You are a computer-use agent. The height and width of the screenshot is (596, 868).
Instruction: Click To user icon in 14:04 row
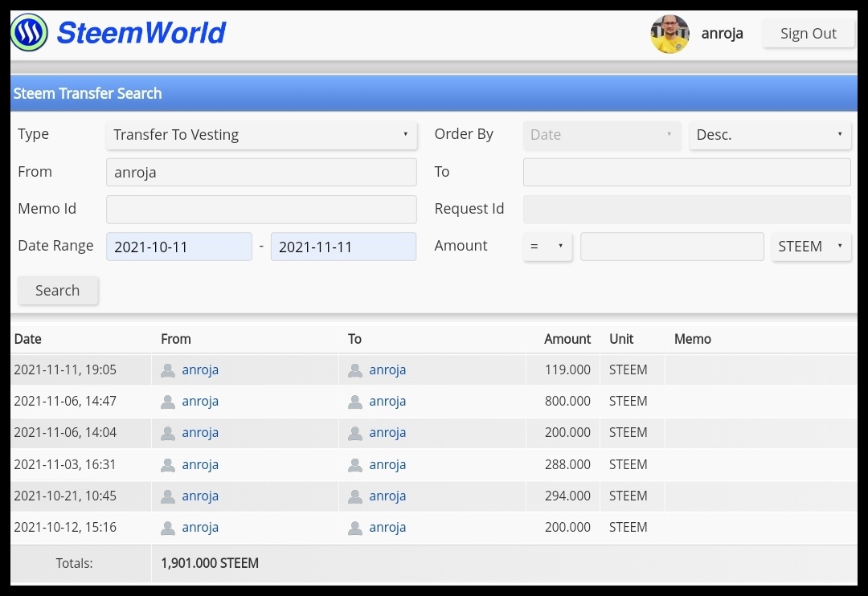pos(355,433)
